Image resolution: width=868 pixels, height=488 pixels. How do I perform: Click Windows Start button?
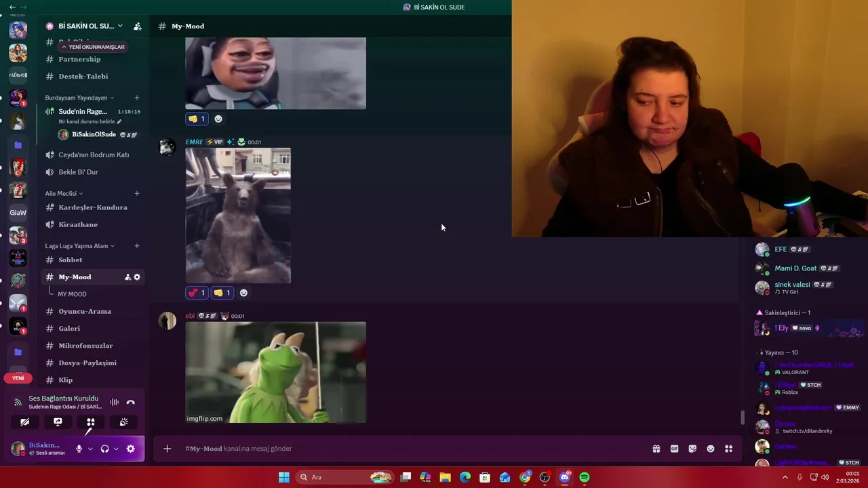click(284, 477)
